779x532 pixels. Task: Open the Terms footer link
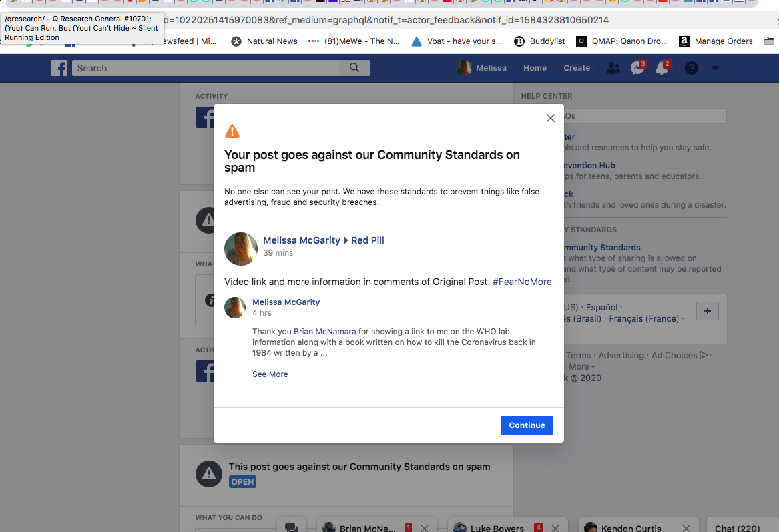coord(578,356)
